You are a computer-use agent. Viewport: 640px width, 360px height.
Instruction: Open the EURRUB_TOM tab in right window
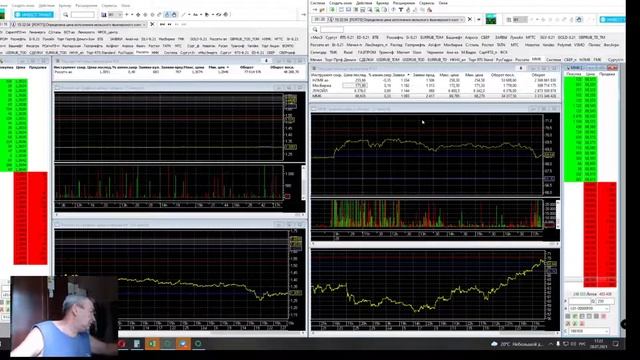point(431,38)
